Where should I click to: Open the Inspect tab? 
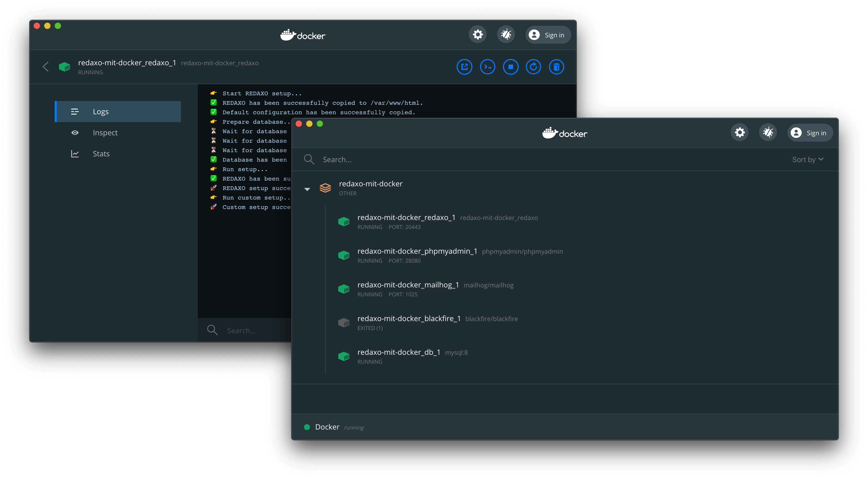coord(105,133)
